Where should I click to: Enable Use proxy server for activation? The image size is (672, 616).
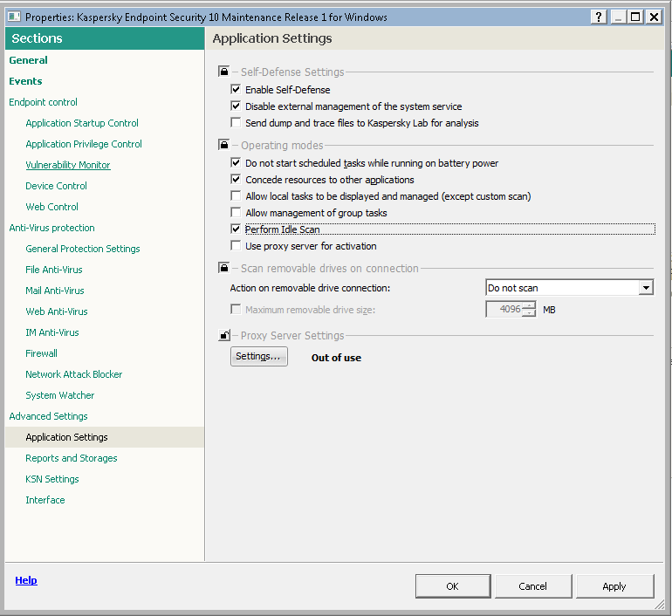[236, 245]
